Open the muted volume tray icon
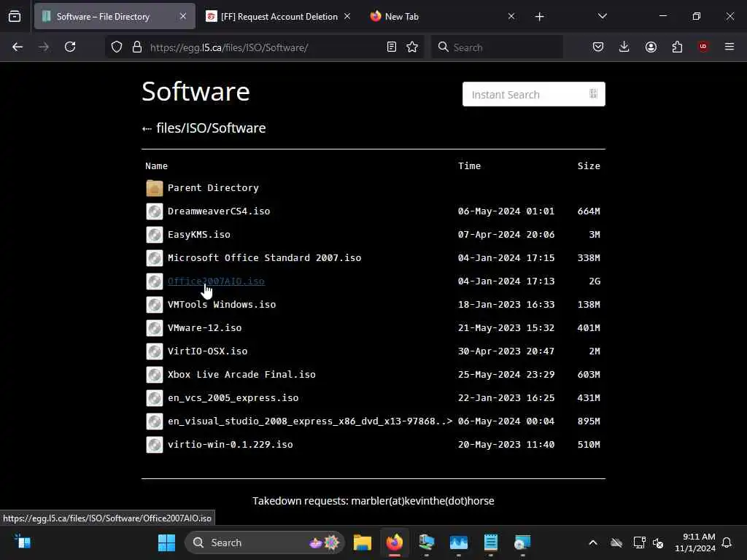 coord(658,542)
